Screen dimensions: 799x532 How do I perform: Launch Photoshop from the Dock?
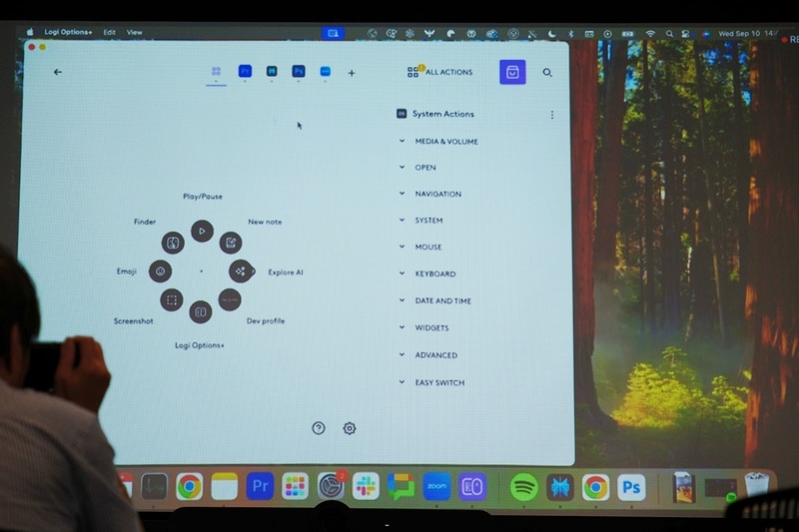[x=631, y=488]
